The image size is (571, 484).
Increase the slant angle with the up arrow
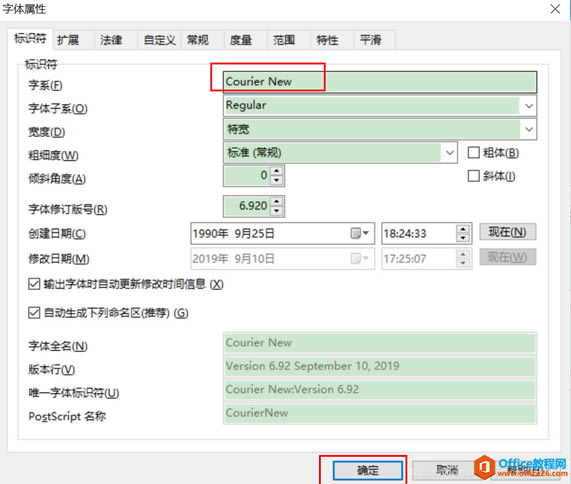coord(277,171)
